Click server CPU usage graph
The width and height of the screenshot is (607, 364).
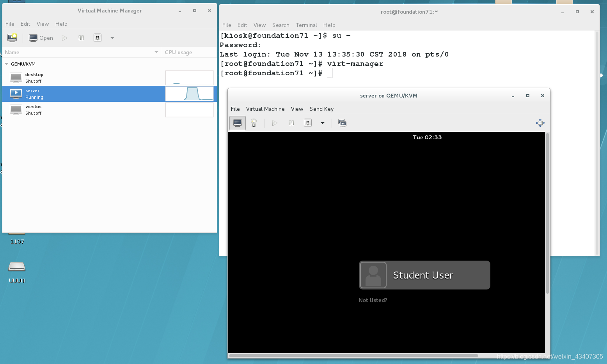(x=189, y=94)
